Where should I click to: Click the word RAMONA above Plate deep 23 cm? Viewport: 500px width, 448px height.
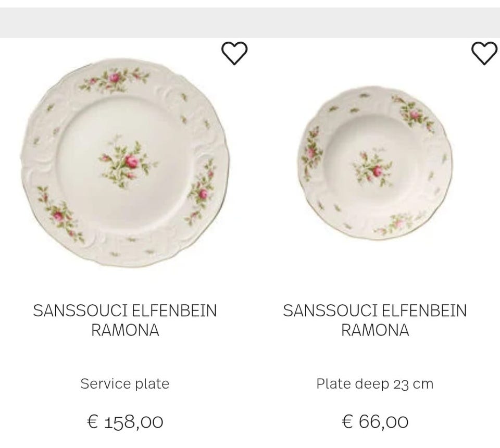pyautogui.click(x=375, y=330)
